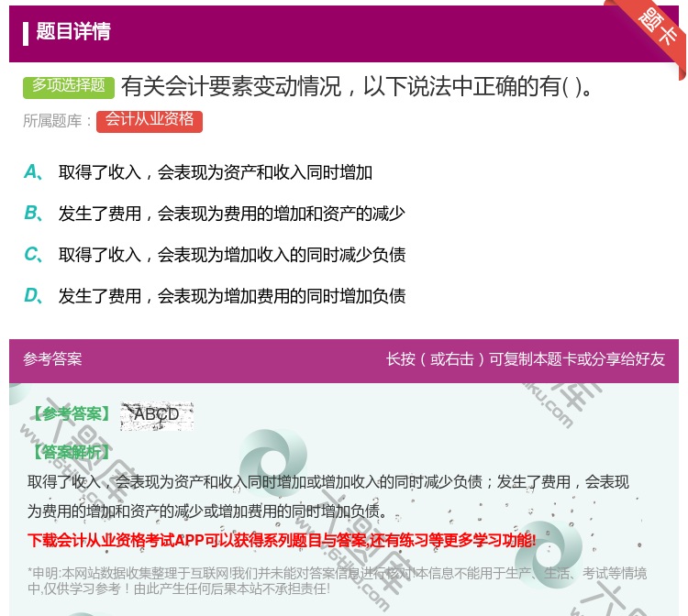Click the 题目详情 header title

click(73, 31)
